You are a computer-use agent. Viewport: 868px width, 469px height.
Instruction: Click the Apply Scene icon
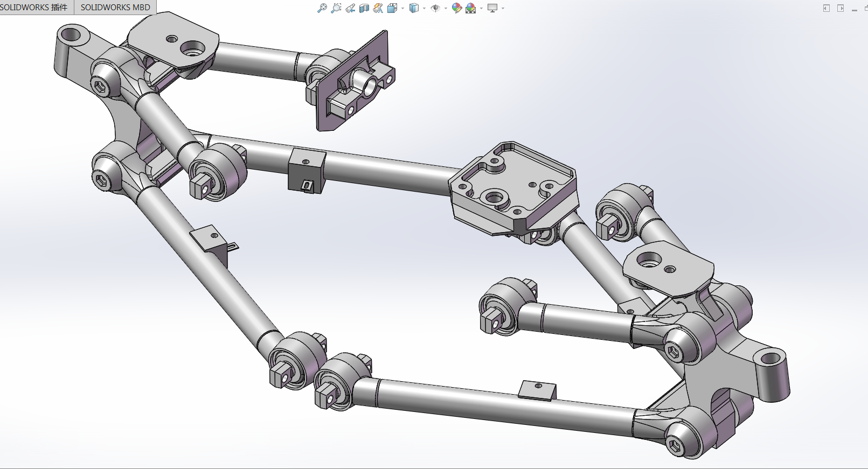(x=471, y=8)
